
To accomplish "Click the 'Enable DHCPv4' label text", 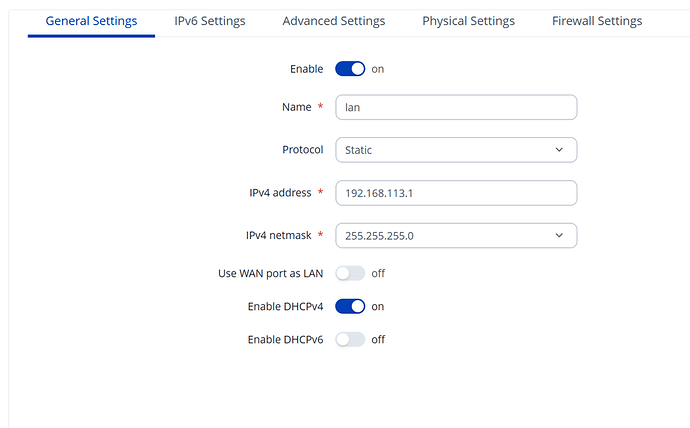I will point(285,306).
